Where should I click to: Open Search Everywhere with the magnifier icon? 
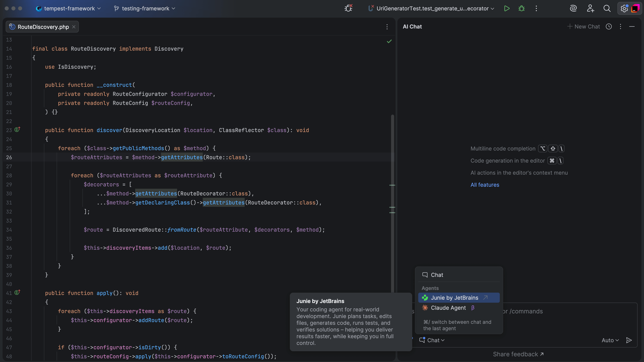pos(607,8)
